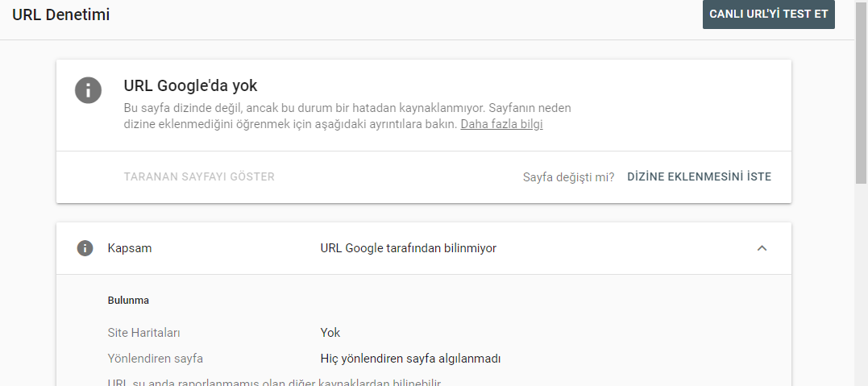The height and width of the screenshot is (386, 868).
Task: Select the Kapsam label
Action: pos(130,248)
